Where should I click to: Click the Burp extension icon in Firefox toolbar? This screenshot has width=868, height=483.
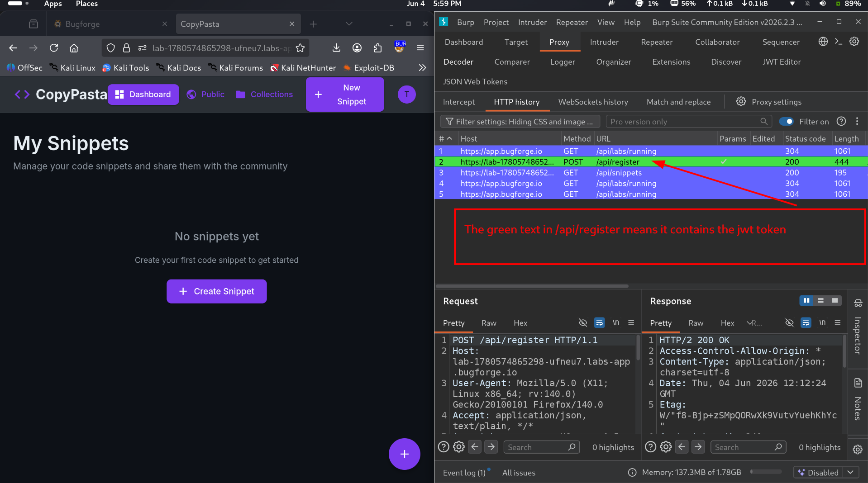click(400, 47)
